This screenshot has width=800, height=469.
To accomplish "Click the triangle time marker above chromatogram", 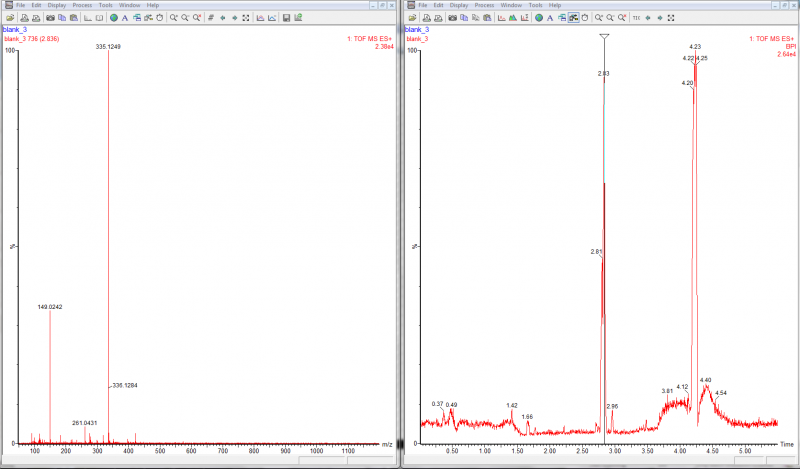I will coord(605,37).
